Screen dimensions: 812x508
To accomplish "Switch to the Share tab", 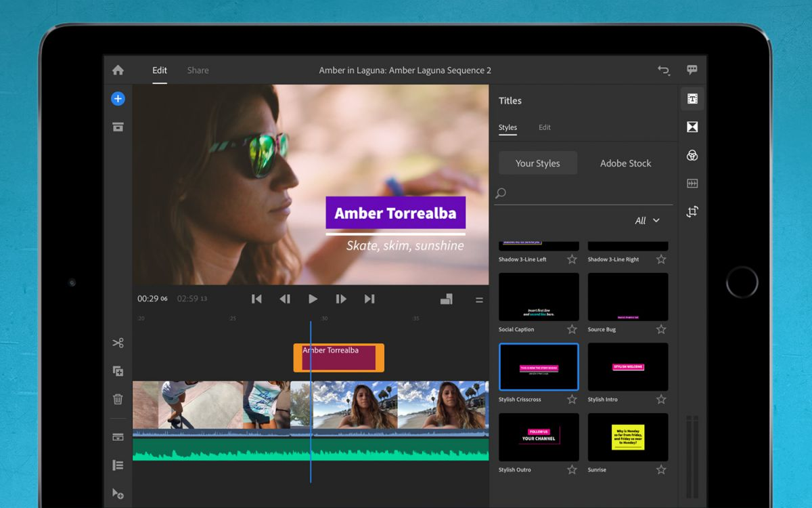I will point(198,70).
